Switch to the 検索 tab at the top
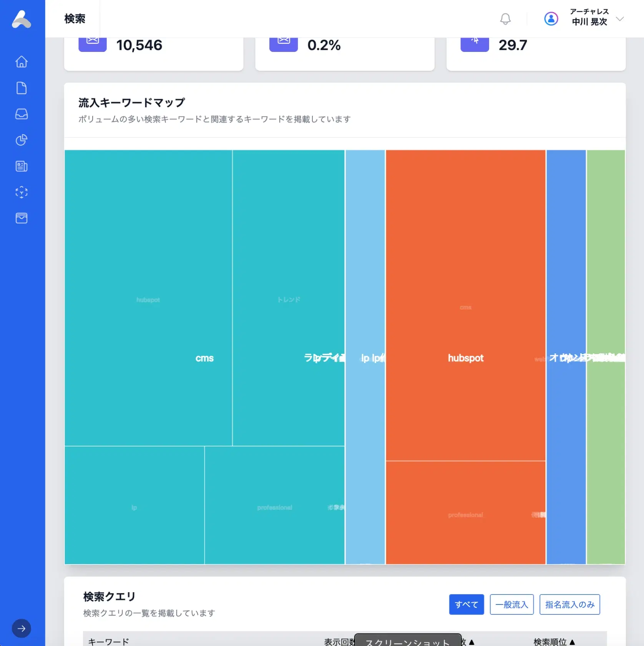The image size is (644, 646). [75, 18]
